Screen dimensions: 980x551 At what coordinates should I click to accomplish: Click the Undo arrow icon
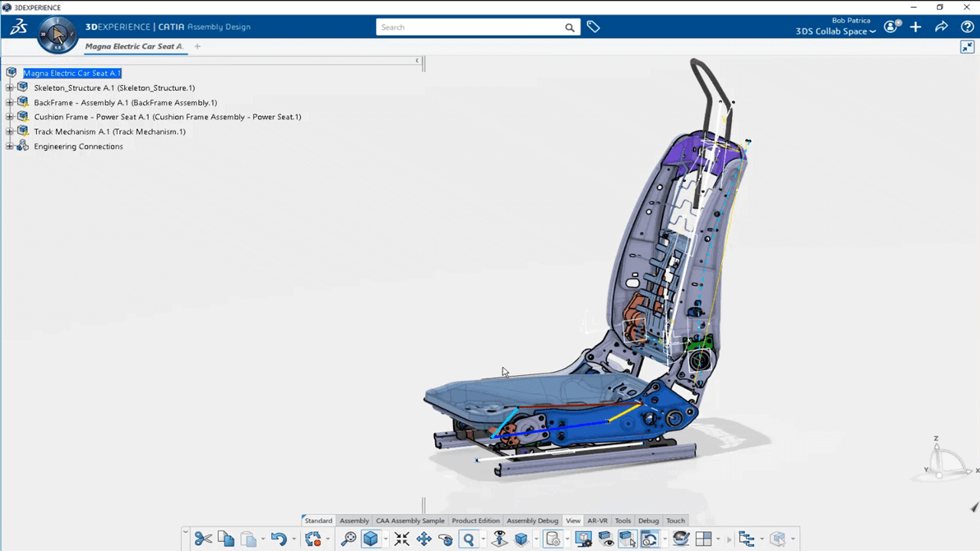click(278, 539)
